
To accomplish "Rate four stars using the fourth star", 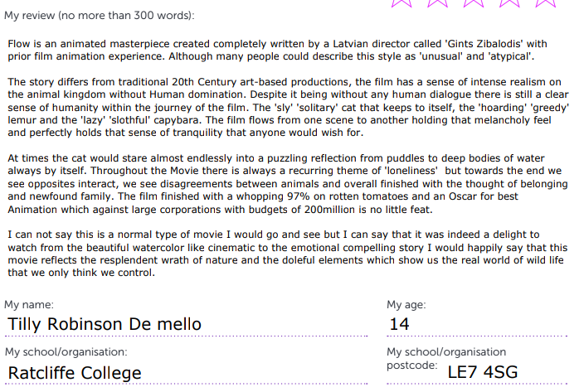I will [x=509, y=2].
